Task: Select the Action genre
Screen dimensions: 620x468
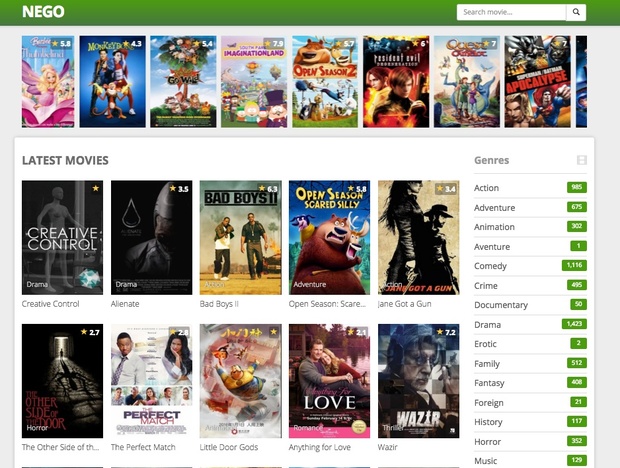Action: 486,188
